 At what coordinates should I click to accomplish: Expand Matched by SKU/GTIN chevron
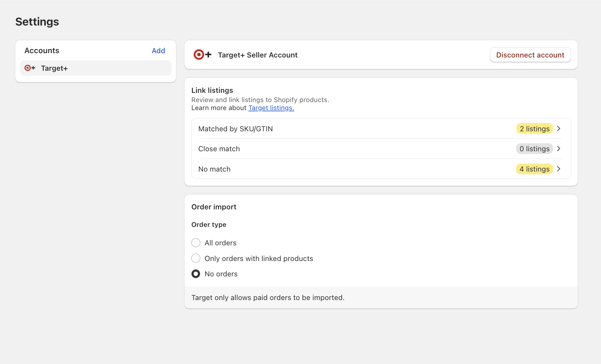pos(559,129)
